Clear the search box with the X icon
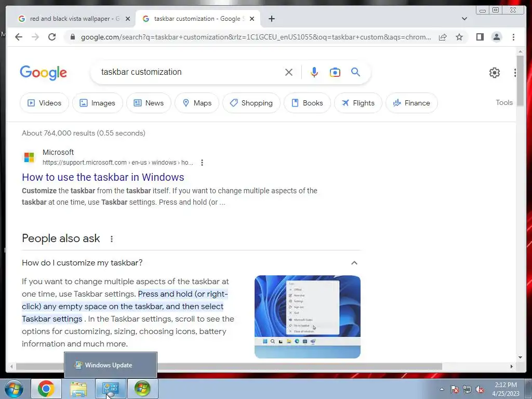 [289, 72]
